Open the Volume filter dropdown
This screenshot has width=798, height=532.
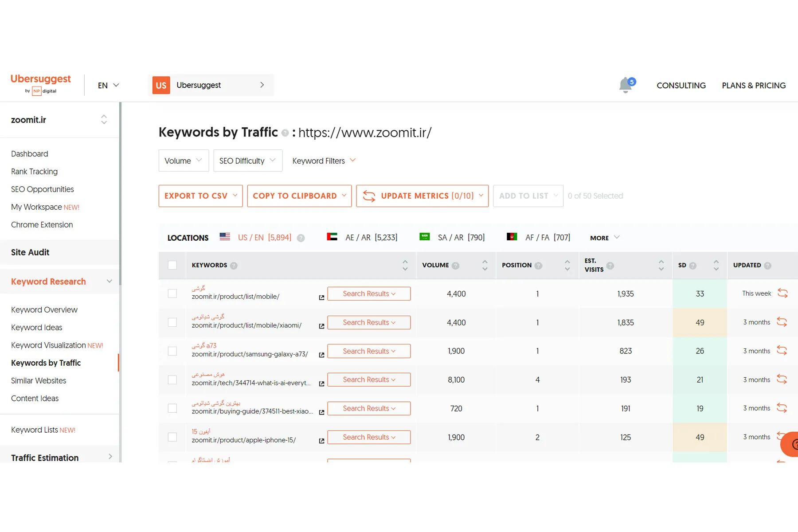pos(183,160)
